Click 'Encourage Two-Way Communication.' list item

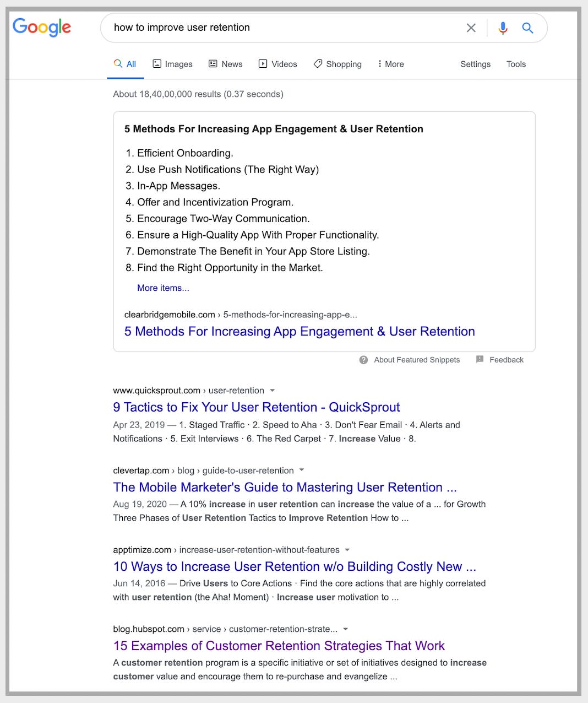point(224,219)
